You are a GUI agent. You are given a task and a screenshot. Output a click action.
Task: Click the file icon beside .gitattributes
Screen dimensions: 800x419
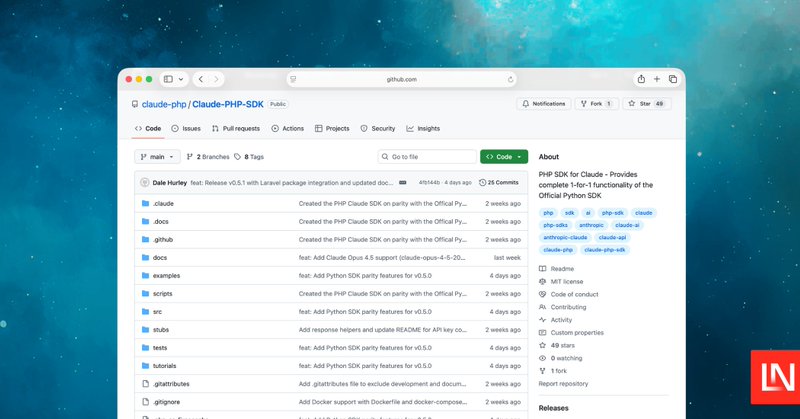coord(145,384)
